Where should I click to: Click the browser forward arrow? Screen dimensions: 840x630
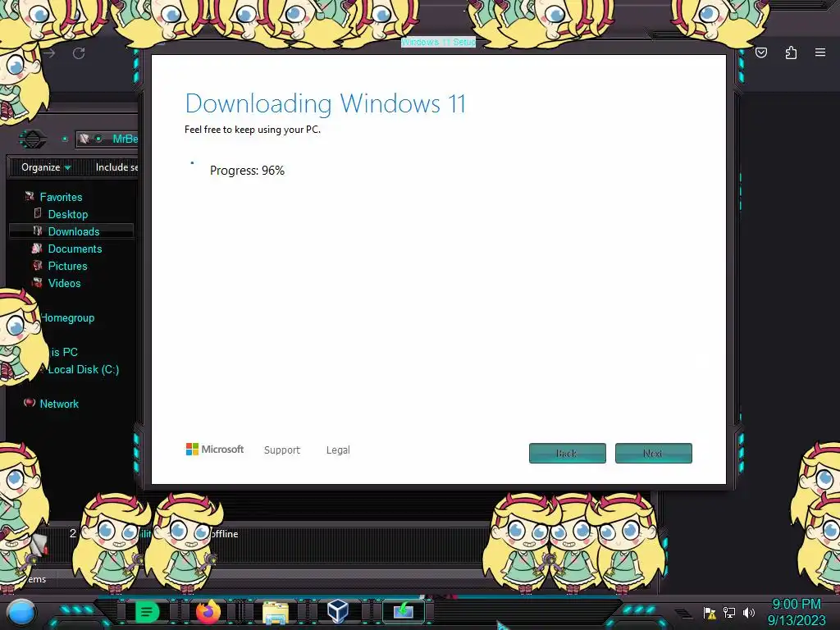(49, 53)
